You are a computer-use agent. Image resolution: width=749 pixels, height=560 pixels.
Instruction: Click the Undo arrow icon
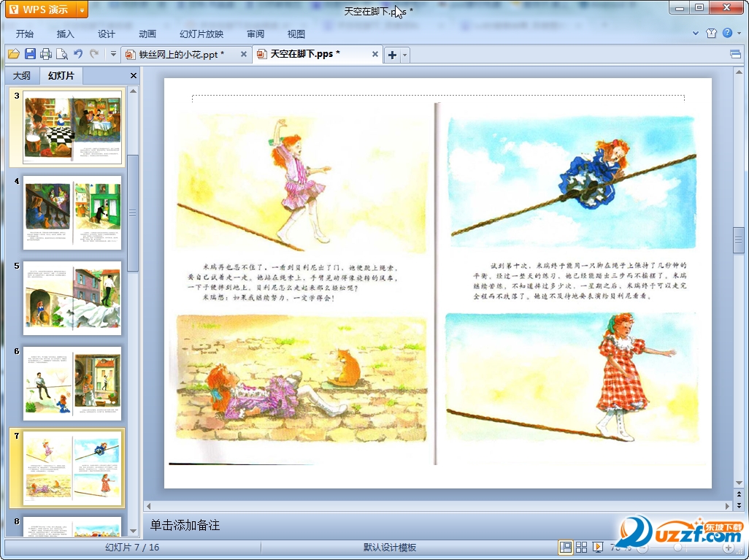coord(78,54)
